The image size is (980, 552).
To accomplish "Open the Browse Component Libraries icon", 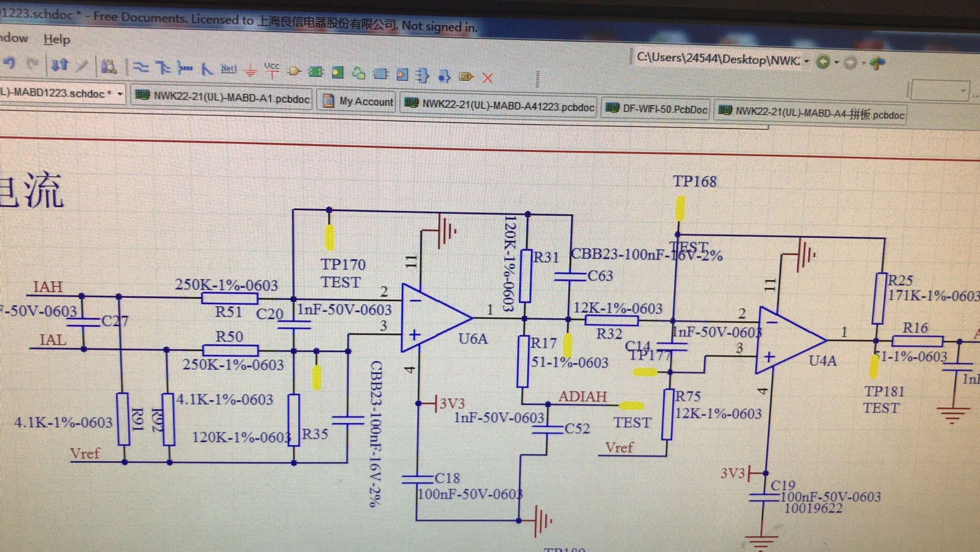I will click(108, 67).
